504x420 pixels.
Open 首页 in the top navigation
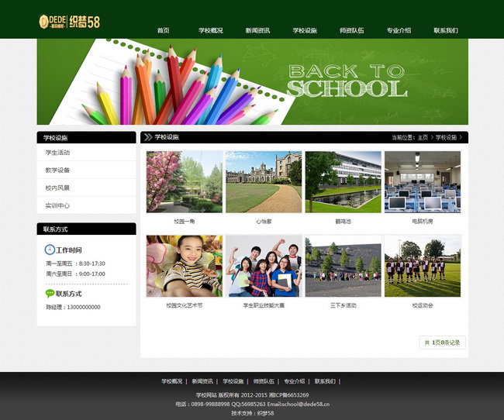pyautogui.click(x=163, y=30)
